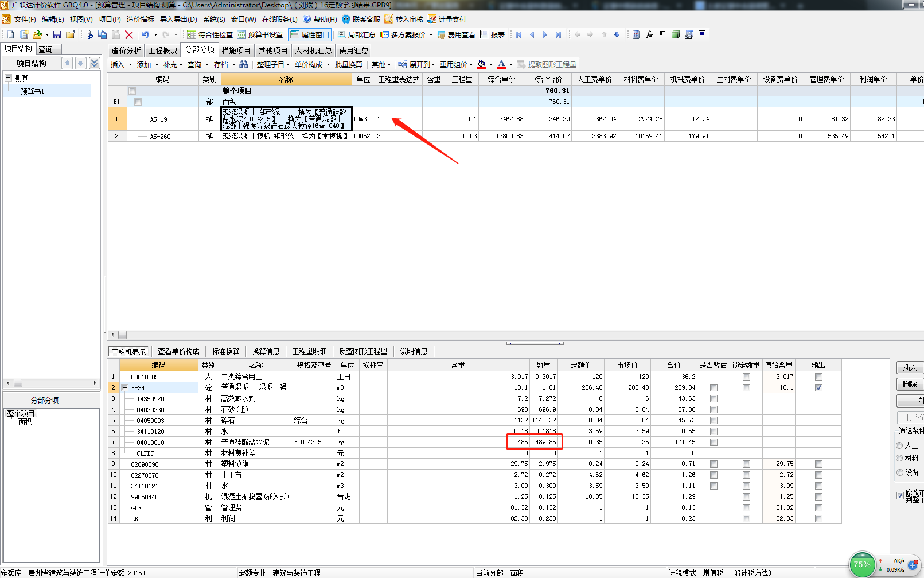The width and height of the screenshot is (924, 578).
Task: Click the 删除 button in right panel
Action: (910, 384)
